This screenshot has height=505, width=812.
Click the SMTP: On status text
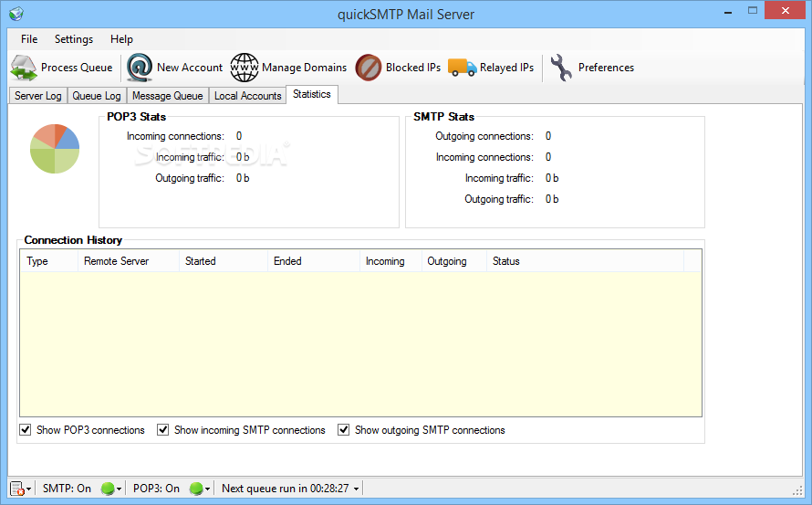point(67,489)
